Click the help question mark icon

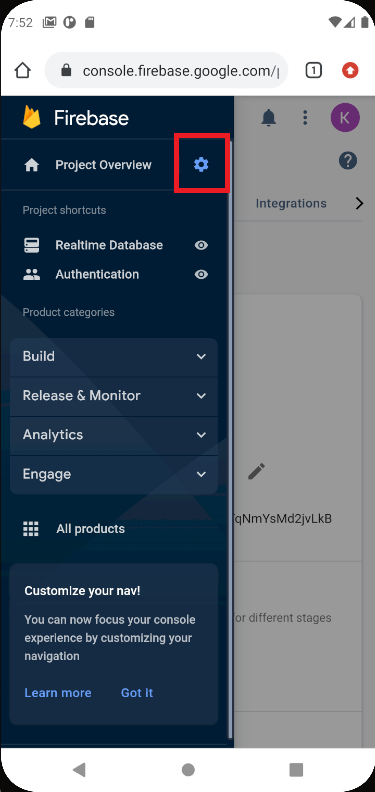pos(348,161)
